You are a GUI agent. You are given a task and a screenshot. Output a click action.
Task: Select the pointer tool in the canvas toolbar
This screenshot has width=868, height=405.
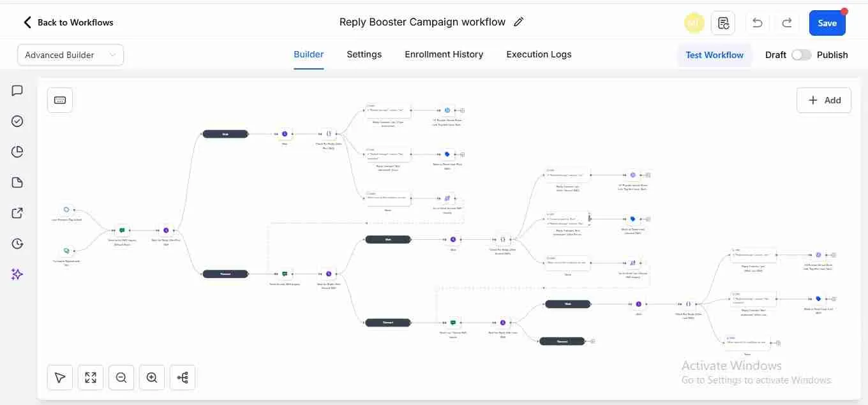click(x=59, y=377)
